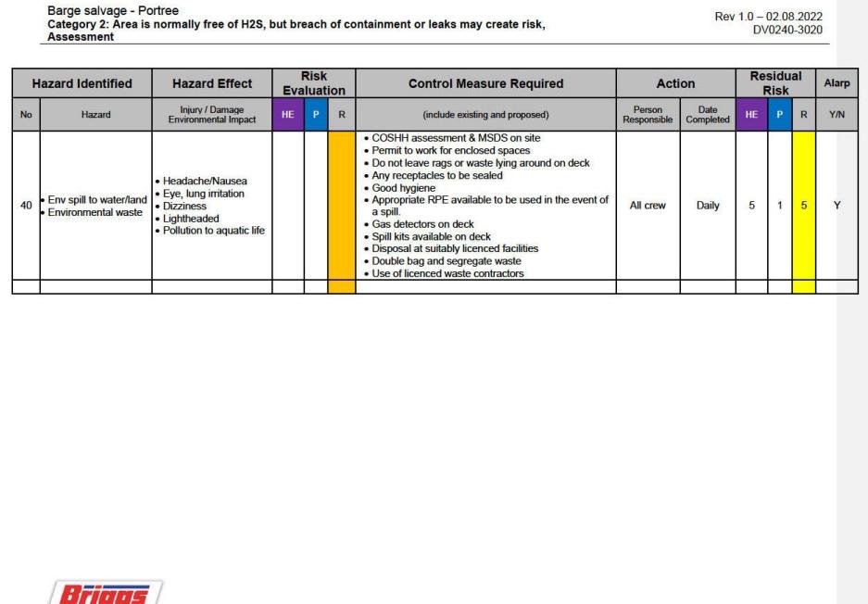Click the 'All crew' person responsible cell
Screen dimensions: 868x604
pyautogui.click(x=648, y=205)
